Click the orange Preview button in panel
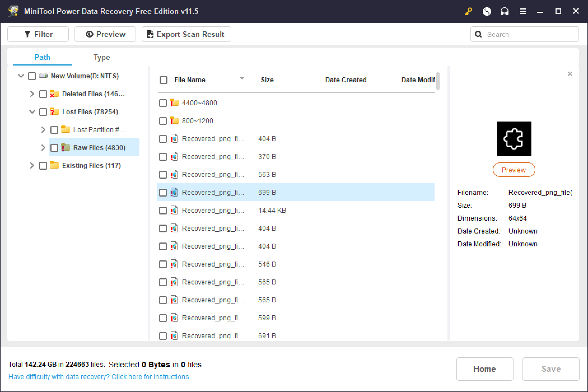Image resolution: width=588 pixels, height=392 pixels. tap(514, 170)
